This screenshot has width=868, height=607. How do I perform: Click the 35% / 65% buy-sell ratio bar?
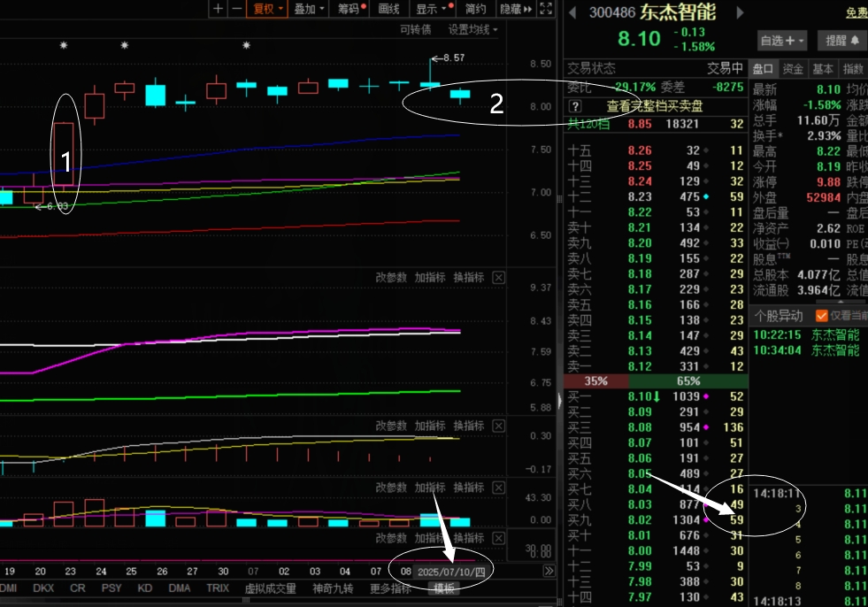pos(656,381)
